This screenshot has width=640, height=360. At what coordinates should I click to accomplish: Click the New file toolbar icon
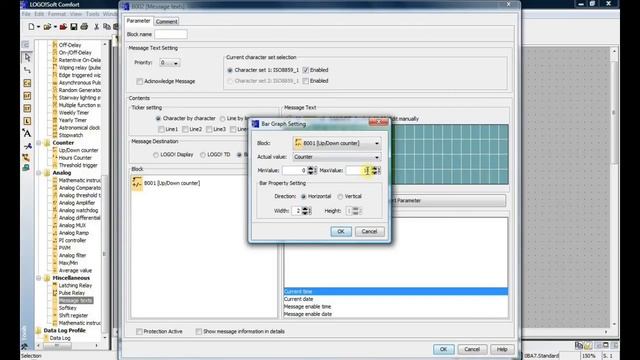tap(31, 27)
